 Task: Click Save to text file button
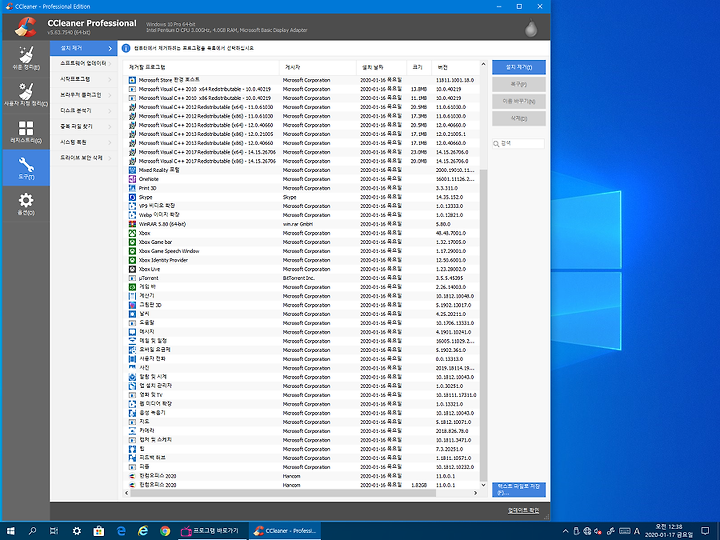tap(519, 489)
